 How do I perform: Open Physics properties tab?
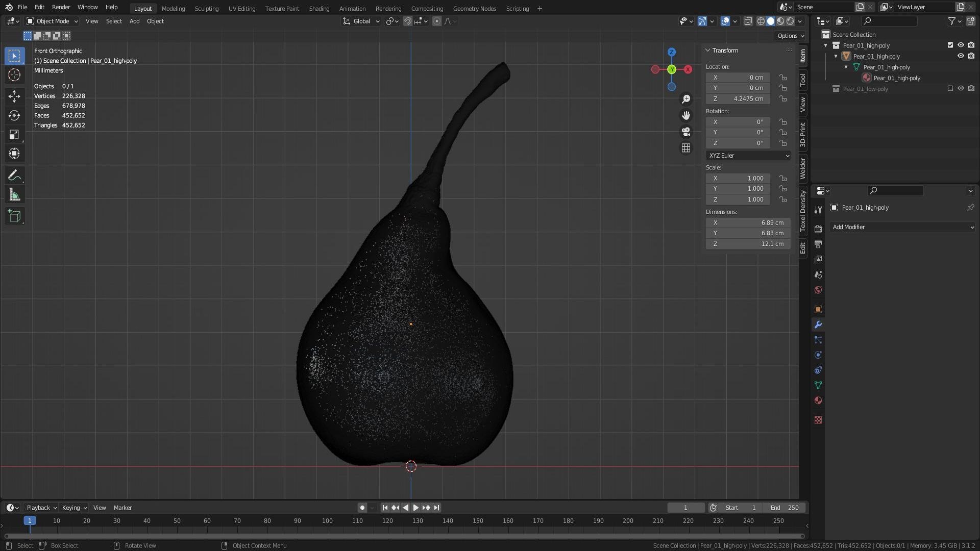pos(818,355)
